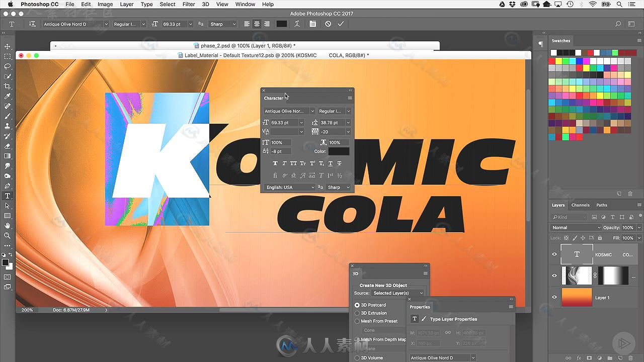Toggle Underline in Character panel

click(x=330, y=163)
